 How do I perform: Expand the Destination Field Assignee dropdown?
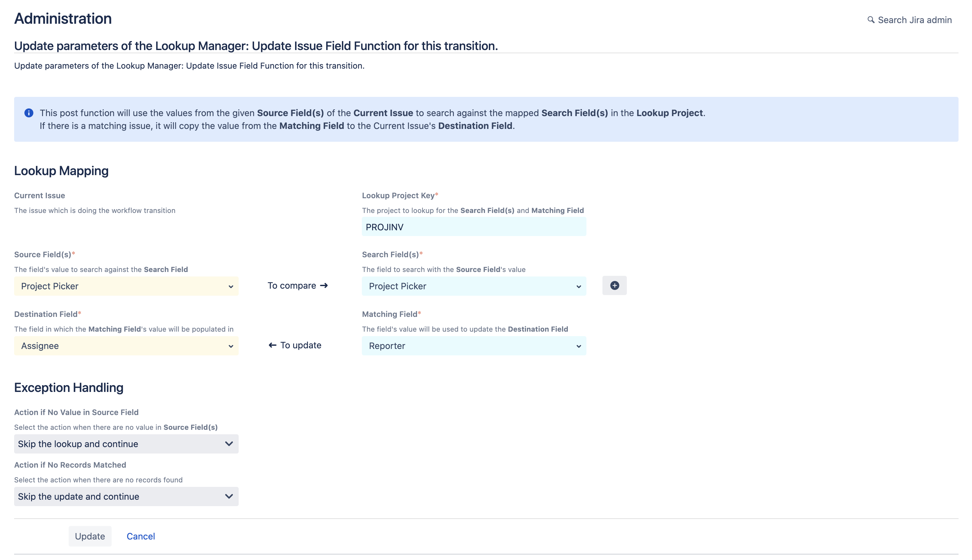click(x=126, y=346)
